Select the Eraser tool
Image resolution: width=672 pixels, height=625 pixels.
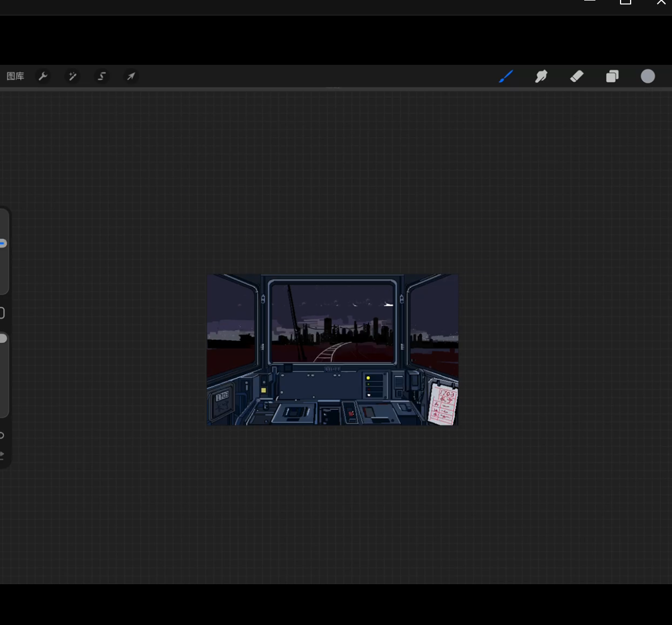click(x=577, y=77)
